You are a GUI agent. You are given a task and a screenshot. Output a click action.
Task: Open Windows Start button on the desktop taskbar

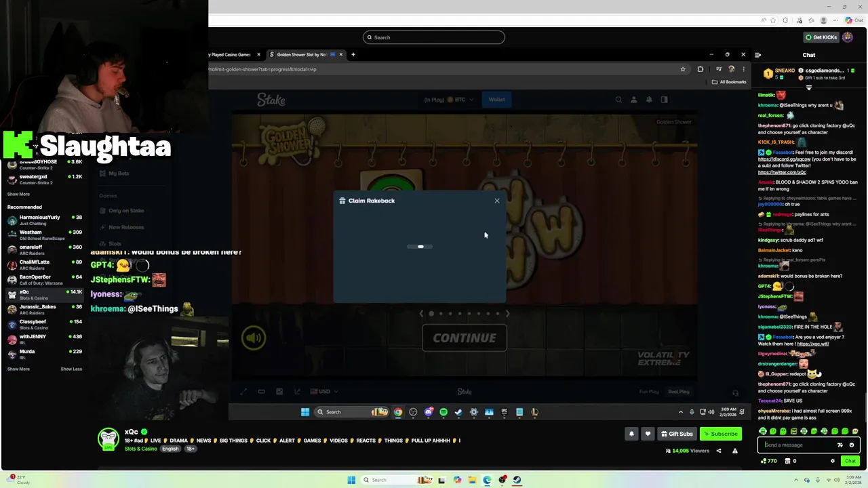pos(351,480)
